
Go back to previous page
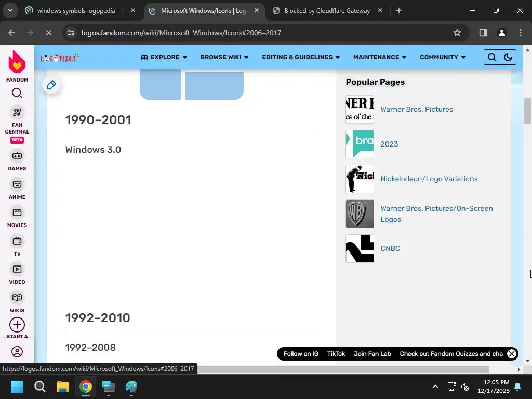11,33
